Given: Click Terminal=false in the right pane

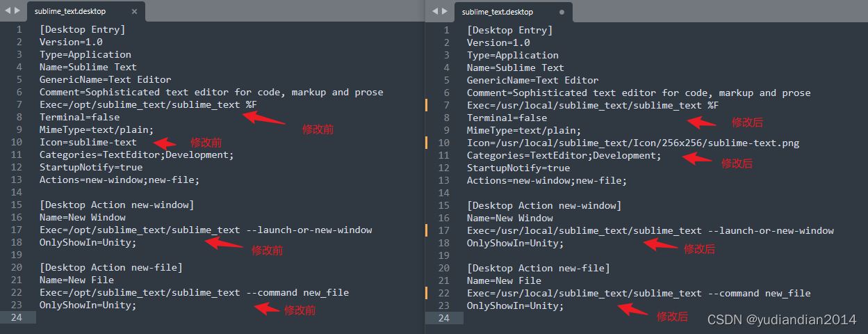Looking at the screenshot, I should click(507, 118).
